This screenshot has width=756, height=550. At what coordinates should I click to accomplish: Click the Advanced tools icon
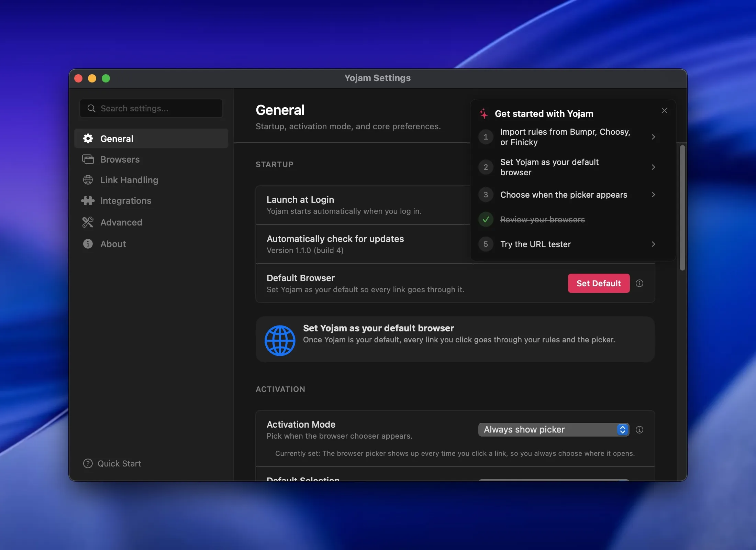click(x=88, y=222)
